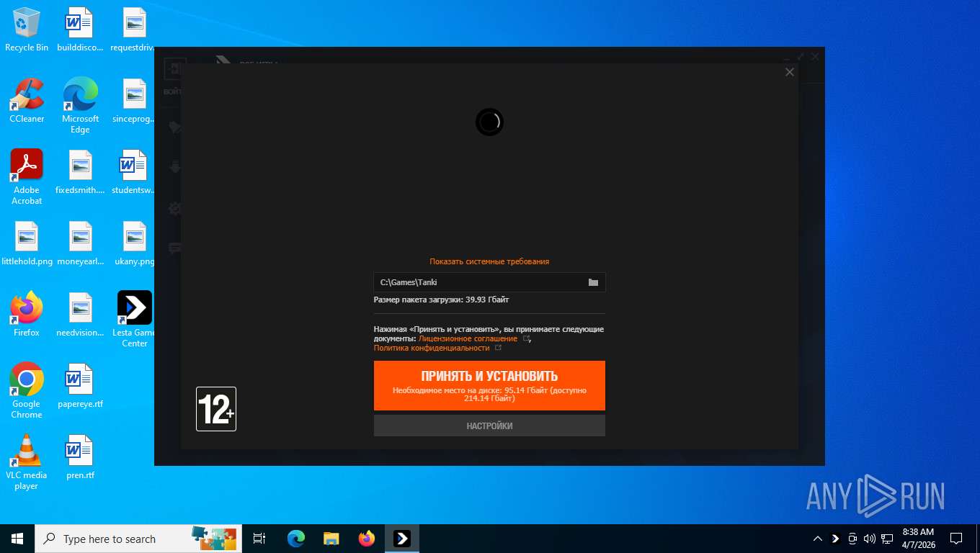The height and width of the screenshot is (553, 980).
Task: Open VLC media player desktop shortcut
Action: click(27, 462)
